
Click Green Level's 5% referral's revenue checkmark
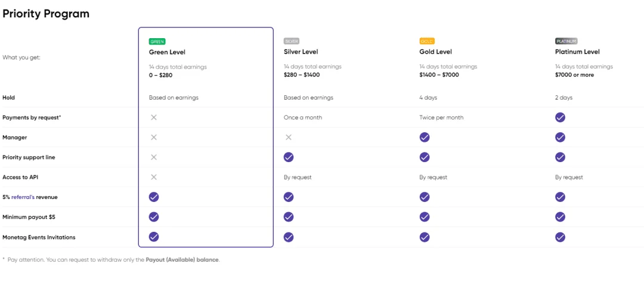[x=154, y=197]
